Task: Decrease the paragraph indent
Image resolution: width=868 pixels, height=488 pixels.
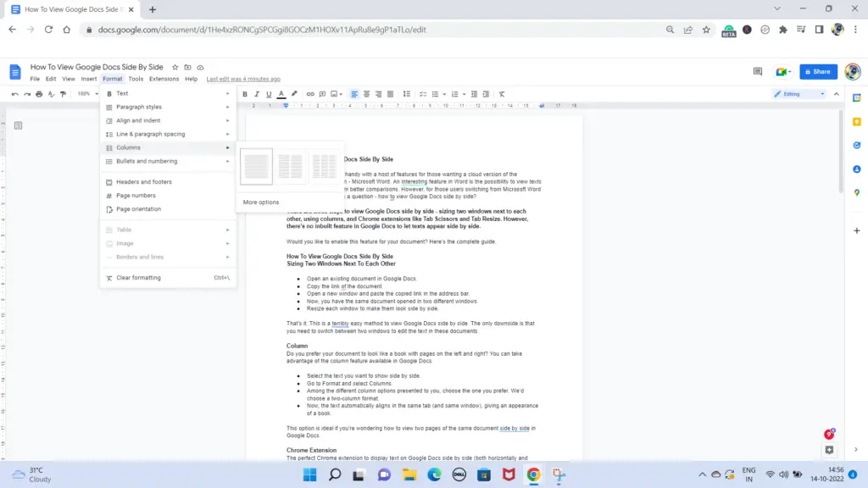Action: pos(474,94)
